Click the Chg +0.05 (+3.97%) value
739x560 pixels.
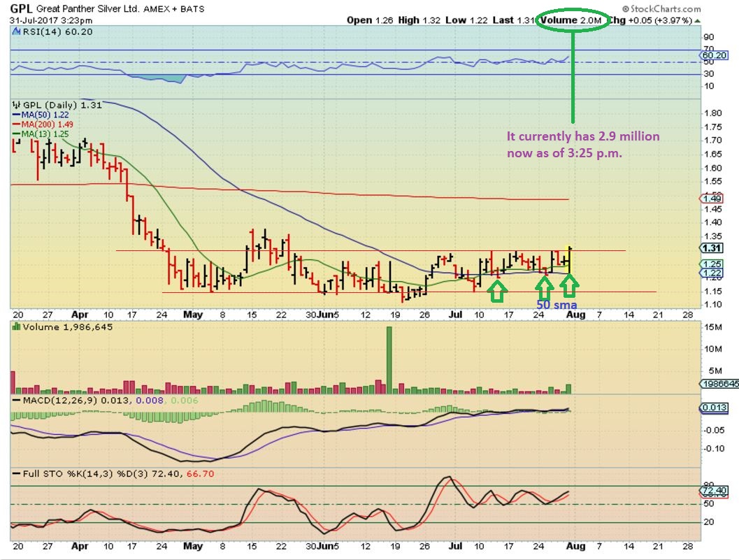tap(650, 20)
